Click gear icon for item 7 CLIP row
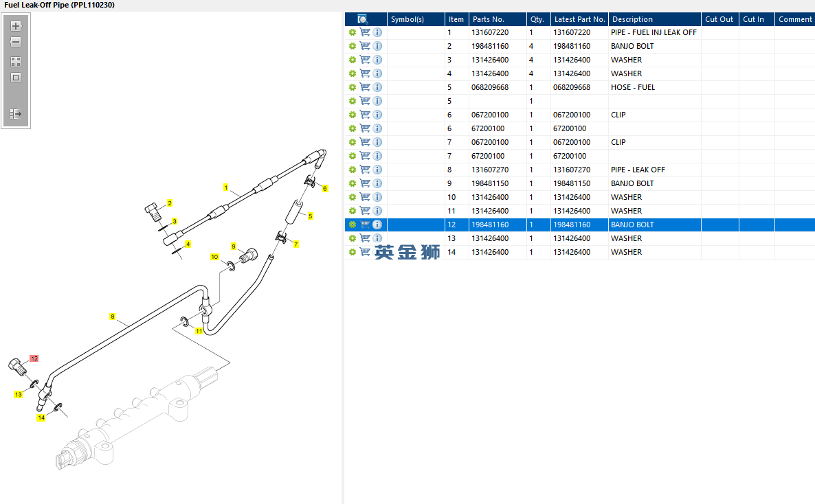Viewport: 815px width, 504px height. (x=353, y=142)
